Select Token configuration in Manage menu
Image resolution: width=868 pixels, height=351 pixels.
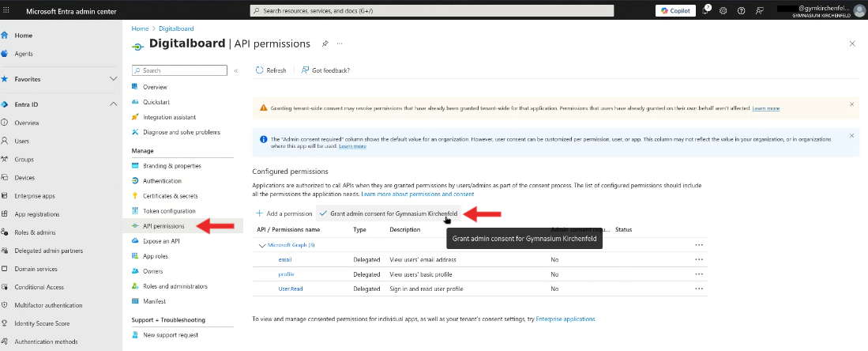pyautogui.click(x=169, y=211)
